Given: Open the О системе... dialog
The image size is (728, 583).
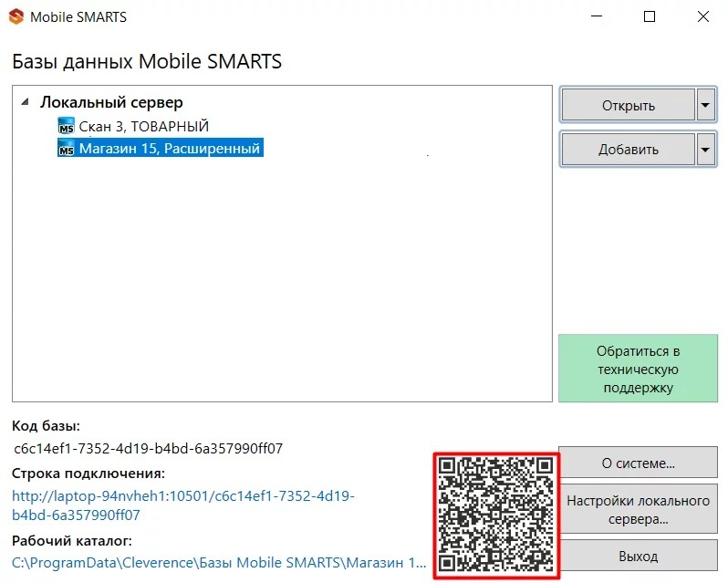Looking at the screenshot, I should click(x=638, y=463).
